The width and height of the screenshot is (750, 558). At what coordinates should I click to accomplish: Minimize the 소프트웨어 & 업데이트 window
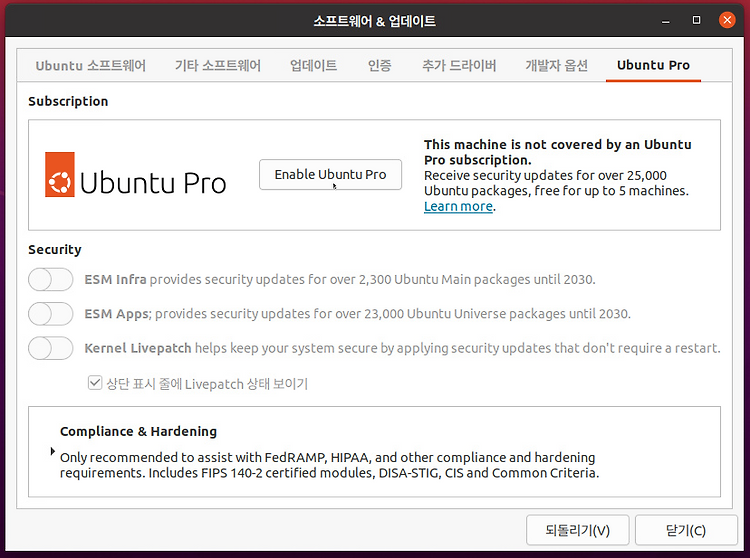666,21
